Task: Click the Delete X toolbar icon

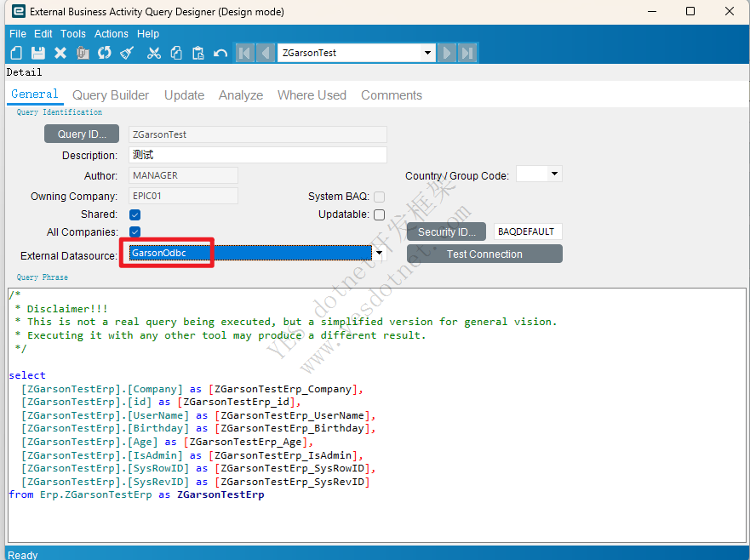Action: 60,53
